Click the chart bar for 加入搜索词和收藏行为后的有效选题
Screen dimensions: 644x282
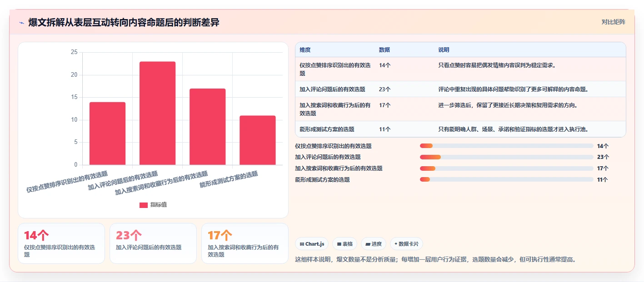[207, 127]
